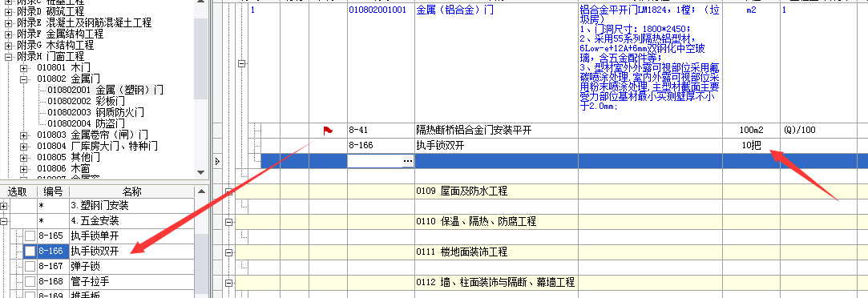Check the 8-168 管子拉手 checkbox
This screenshot has height=298, width=868.
pyautogui.click(x=30, y=281)
